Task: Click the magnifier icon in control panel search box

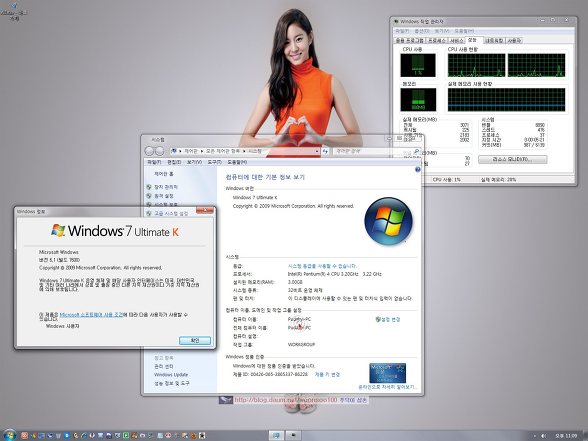Action: [416, 151]
